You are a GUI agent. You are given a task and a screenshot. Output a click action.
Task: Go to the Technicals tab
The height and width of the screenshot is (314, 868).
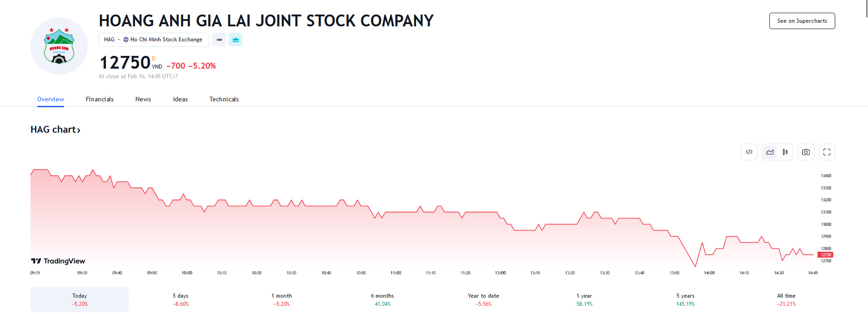tap(224, 99)
